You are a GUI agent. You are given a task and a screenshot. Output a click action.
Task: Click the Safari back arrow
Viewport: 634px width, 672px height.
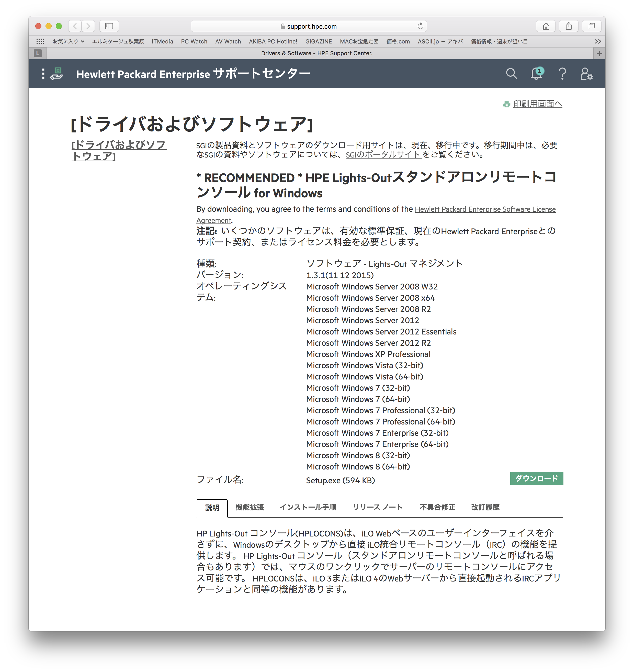(75, 26)
